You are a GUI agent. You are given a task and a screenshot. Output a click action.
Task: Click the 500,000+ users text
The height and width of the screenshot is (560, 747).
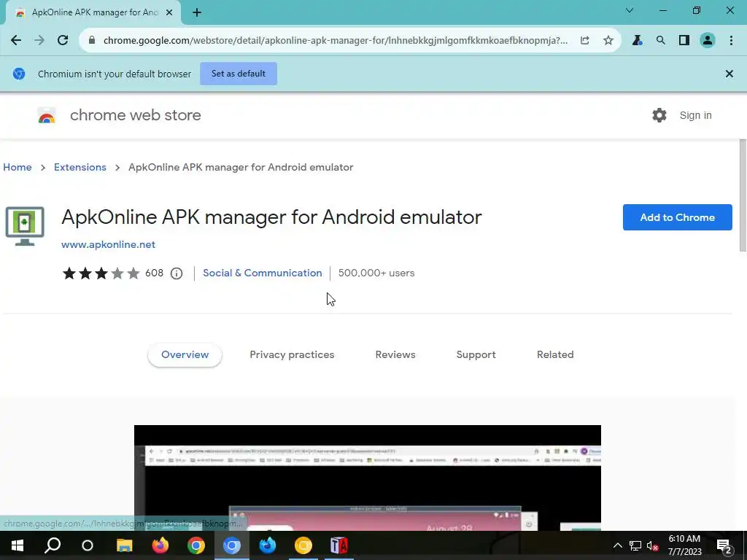coord(376,273)
